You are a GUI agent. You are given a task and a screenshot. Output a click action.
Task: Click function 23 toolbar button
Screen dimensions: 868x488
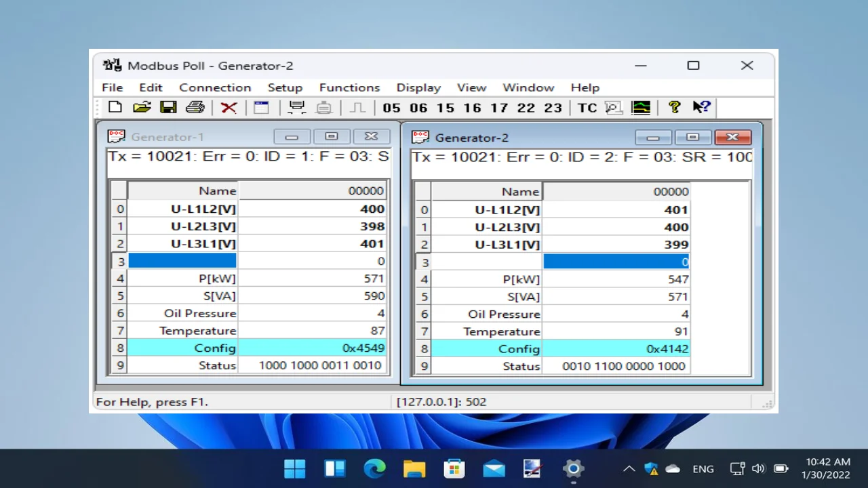(553, 108)
